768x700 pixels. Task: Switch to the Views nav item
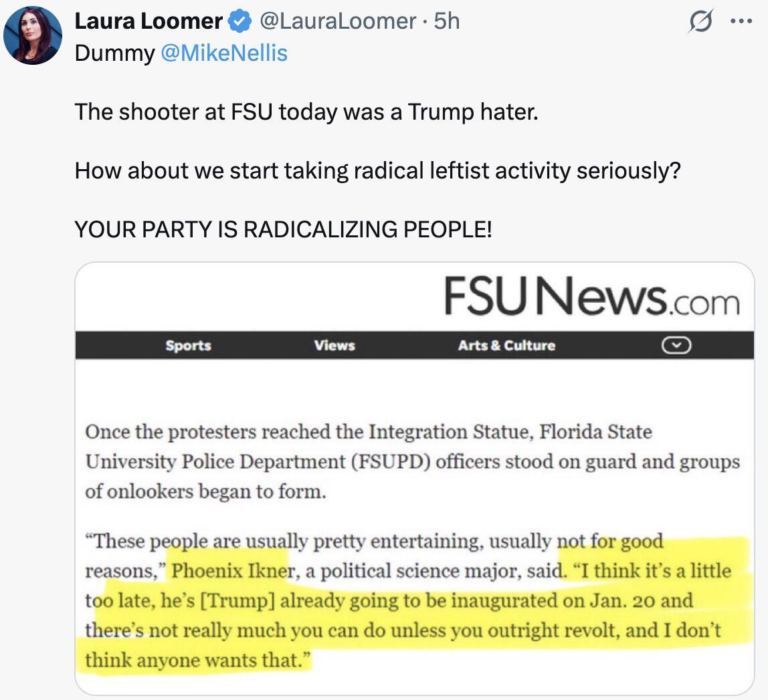334,346
